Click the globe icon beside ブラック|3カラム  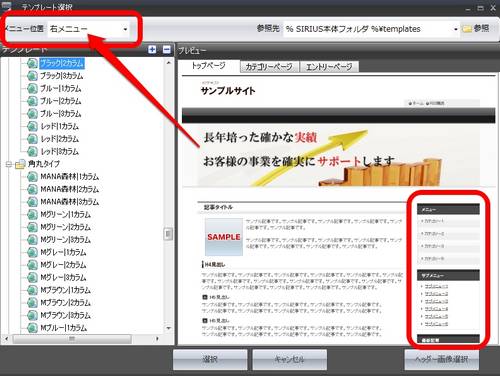tap(32, 76)
